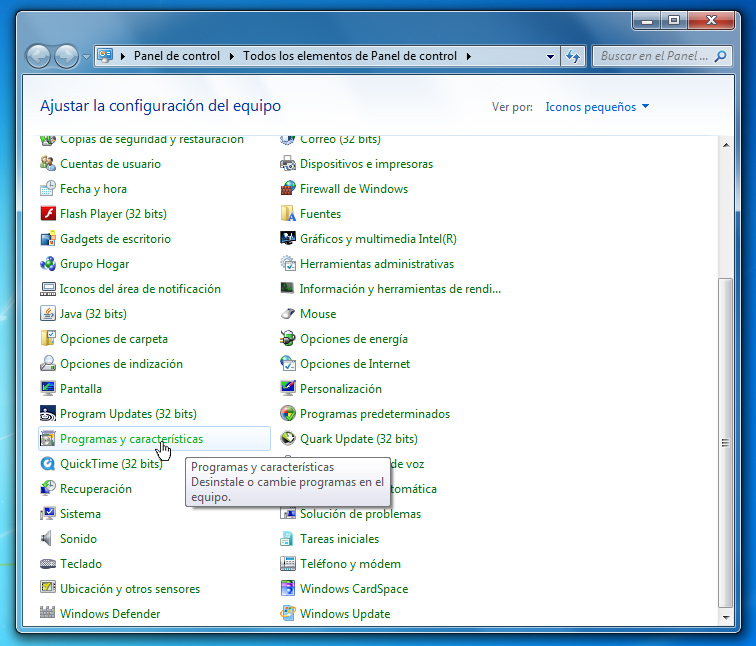Click the Windows Defender icon

coord(48,614)
